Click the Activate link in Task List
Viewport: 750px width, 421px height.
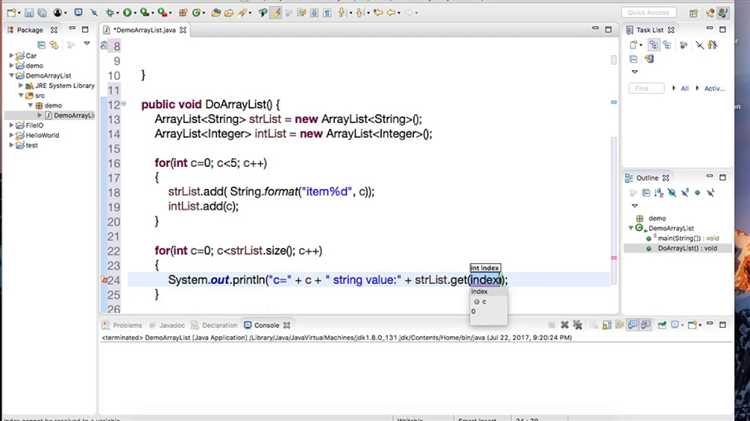715,89
